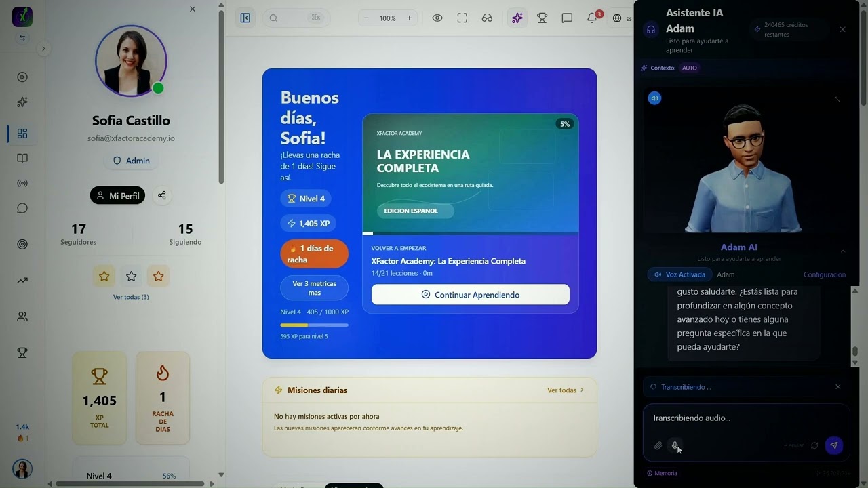The image size is (868, 488).
Task: Click the small user avatar at sidebar bottom
Action: 22,469
